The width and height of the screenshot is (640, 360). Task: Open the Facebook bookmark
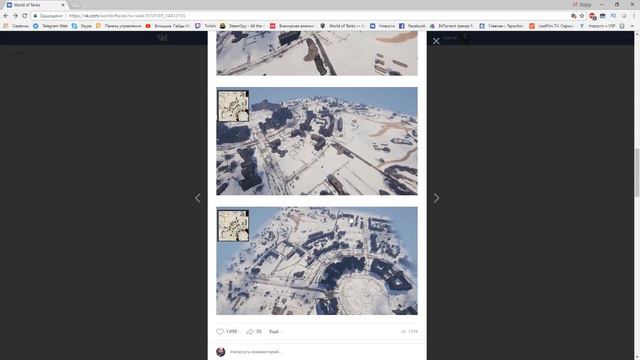click(x=412, y=26)
